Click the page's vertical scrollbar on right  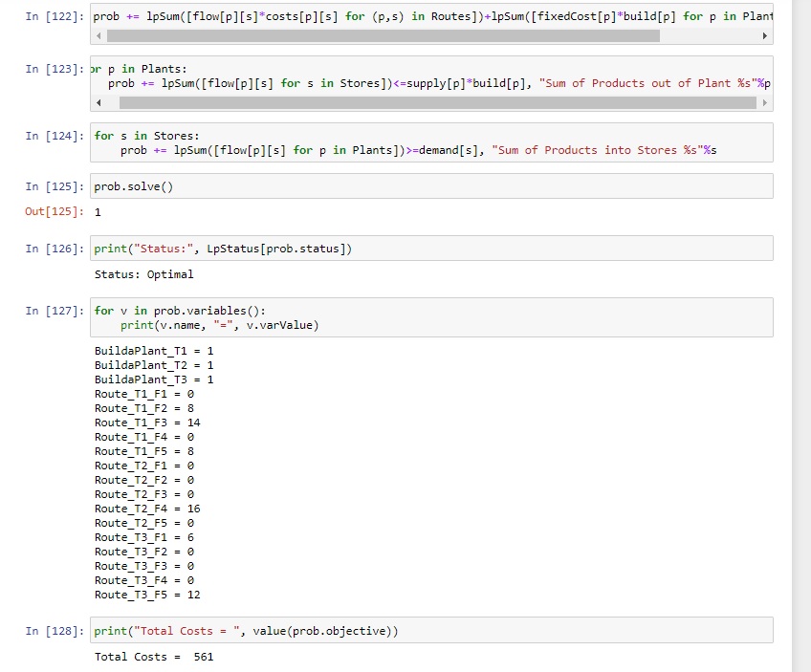(x=801, y=336)
